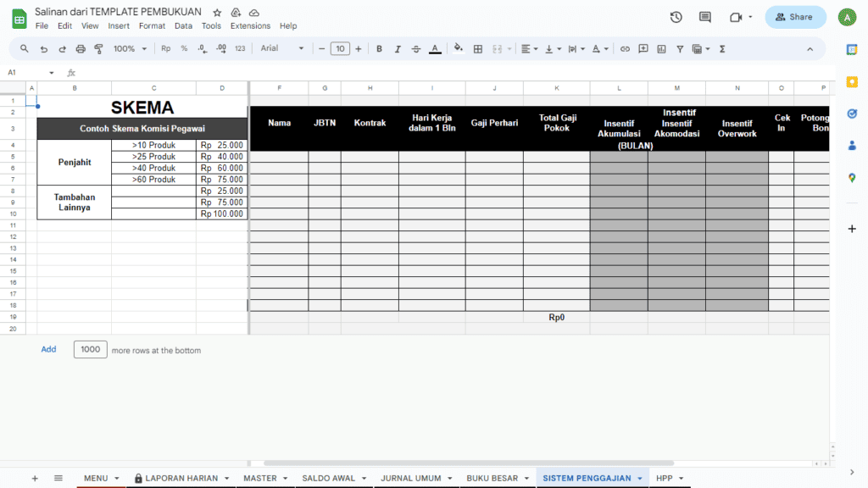Open the zoom 100% dropdown
Viewport: 868px width, 488px height.
click(130, 49)
